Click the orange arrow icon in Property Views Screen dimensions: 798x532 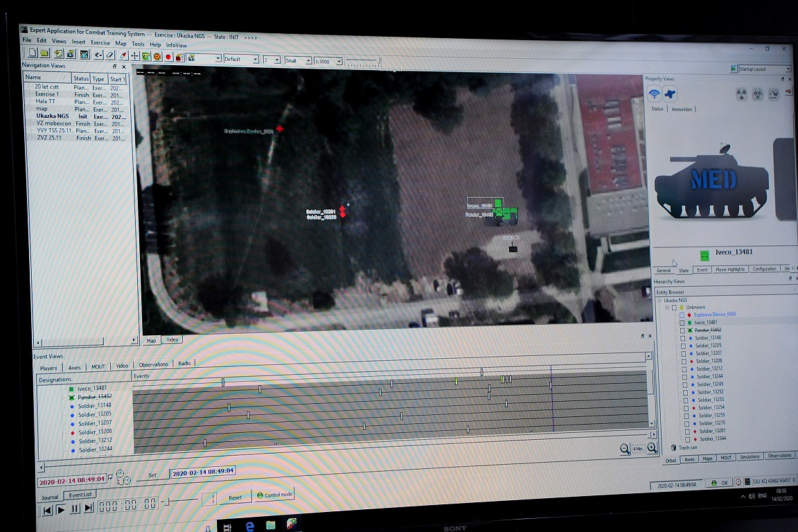coord(788,92)
